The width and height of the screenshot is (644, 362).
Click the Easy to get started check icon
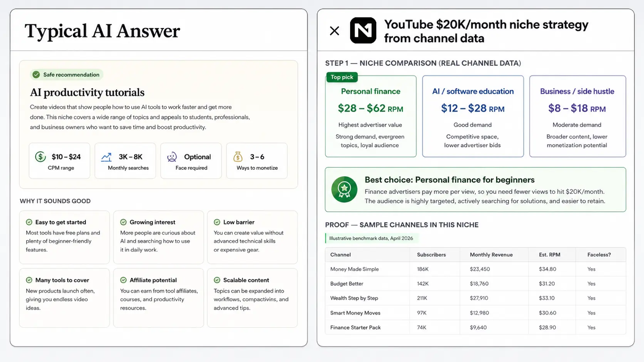[x=29, y=222]
